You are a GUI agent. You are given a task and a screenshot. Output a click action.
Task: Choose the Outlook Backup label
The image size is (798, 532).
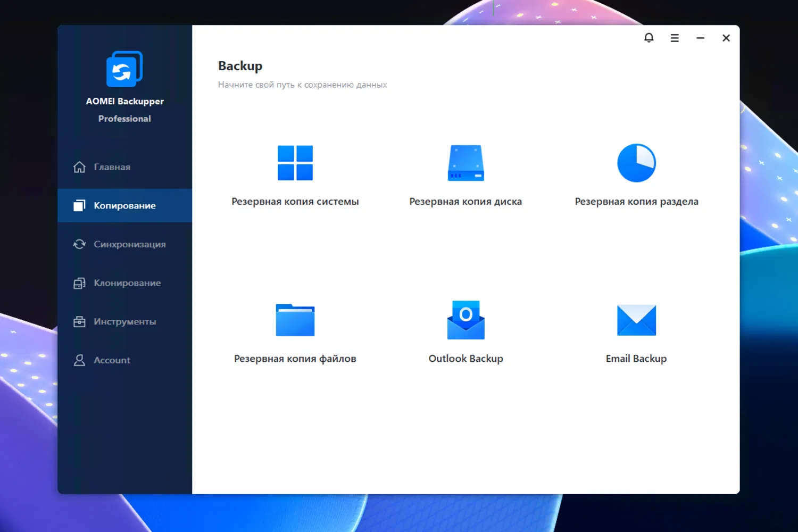[465, 359]
